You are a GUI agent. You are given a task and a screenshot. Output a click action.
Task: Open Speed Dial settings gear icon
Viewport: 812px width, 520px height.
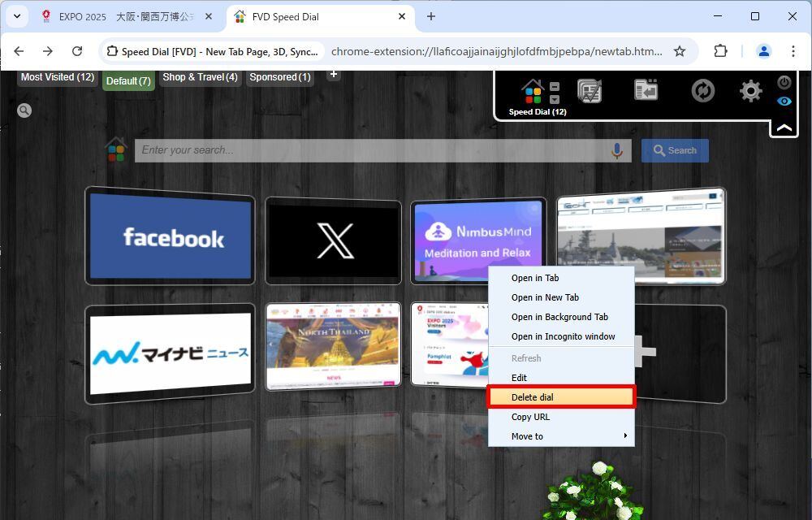pyautogui.click(x=750, y=91)
